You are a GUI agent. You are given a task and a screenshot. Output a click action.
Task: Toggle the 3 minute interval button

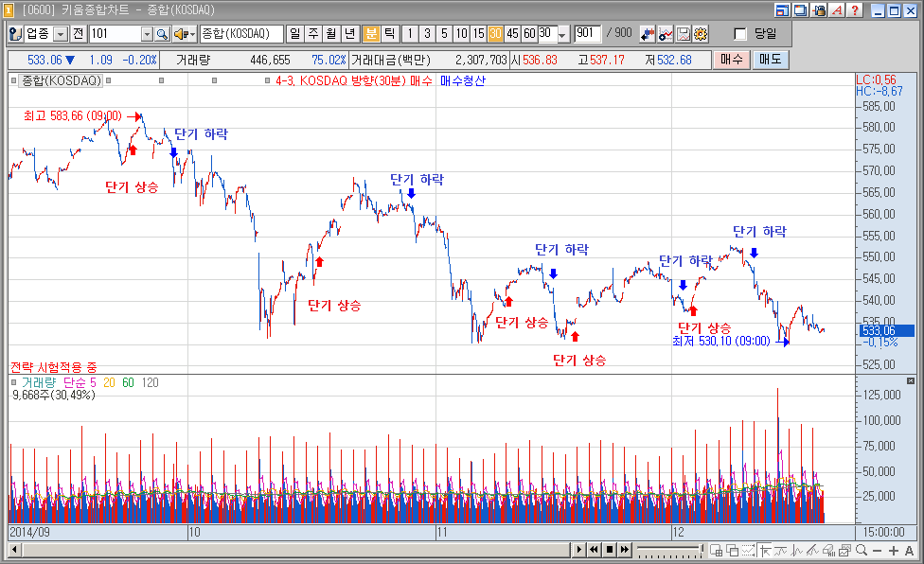tap(427, 33)
